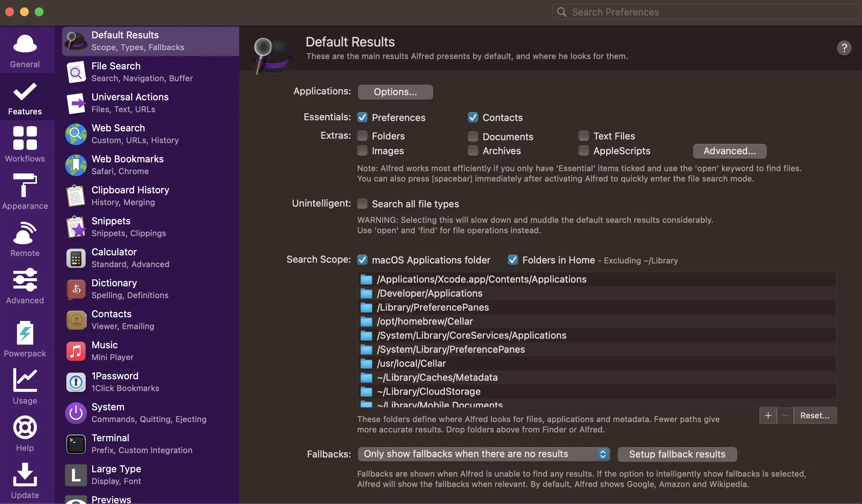Select the Music note icon
This screenshot has width=862, height=504.
pyautogui.click(x=76, y=351)
